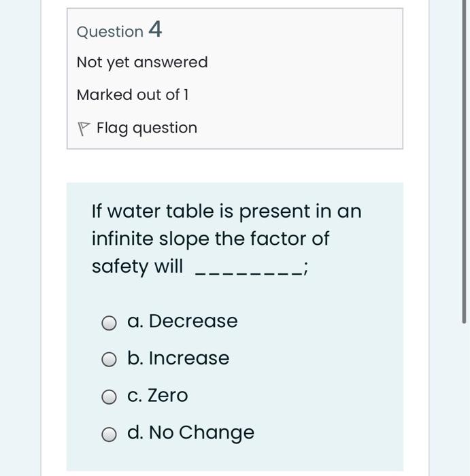The width and height of the screenshot is (470, 476).
Task: Click the semicolon after the dashed blank
Action: click(306, 271)
